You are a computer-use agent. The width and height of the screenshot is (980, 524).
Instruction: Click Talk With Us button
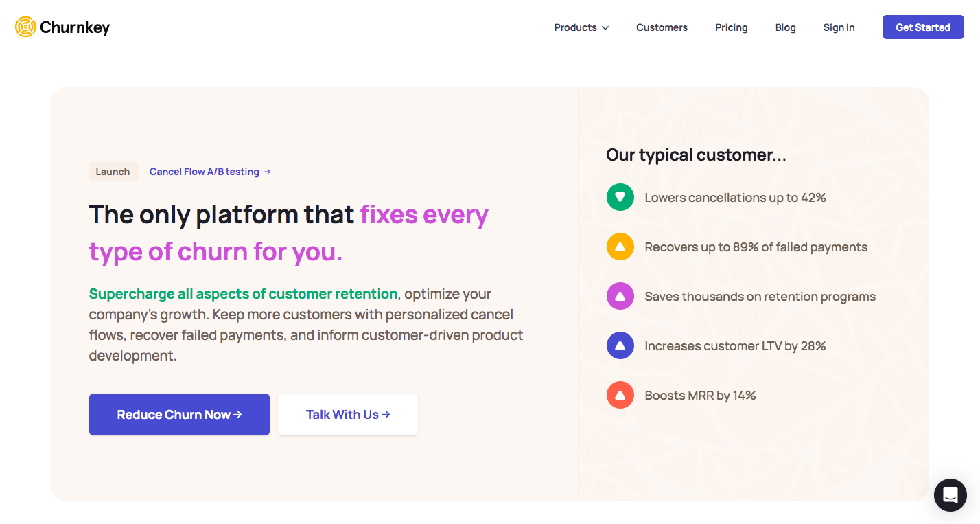click(347, 414)
